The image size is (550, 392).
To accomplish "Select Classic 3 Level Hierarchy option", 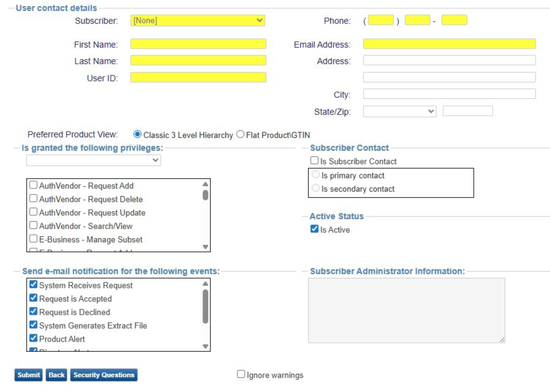I will pyautogui.click(x=137, y=134).
